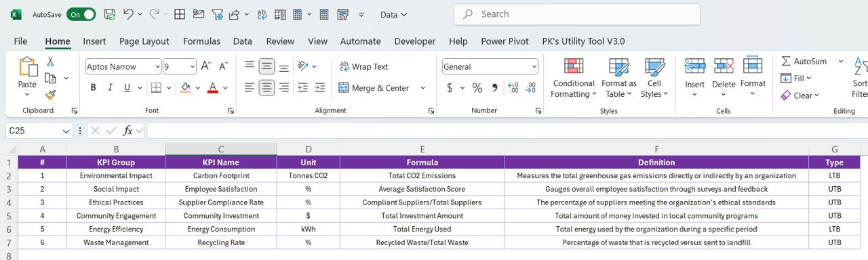Click the Orientation text angle icon

303,66
